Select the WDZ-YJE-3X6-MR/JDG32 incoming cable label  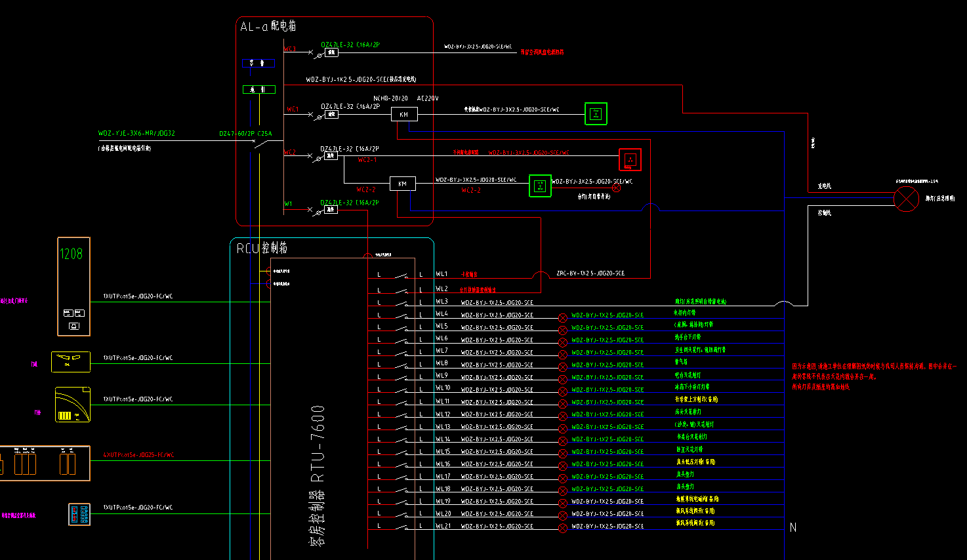136,134
